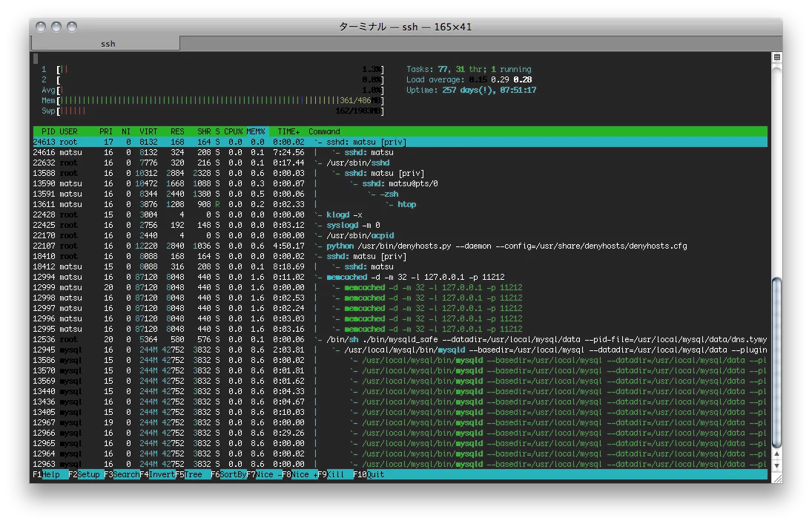Sort by the CPU% column header
Viewport: 812px width, 524px height.
pos(234,131)
